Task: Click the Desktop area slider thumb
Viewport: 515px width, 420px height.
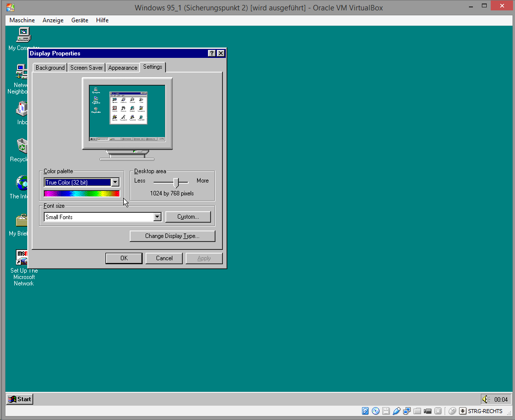Action: (x=176, y=183)
